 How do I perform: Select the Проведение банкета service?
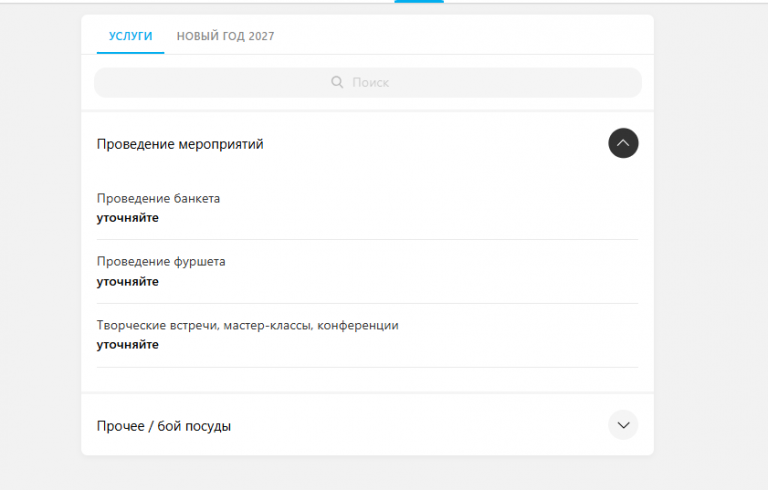pyautogui.click(x=158, y=198)
